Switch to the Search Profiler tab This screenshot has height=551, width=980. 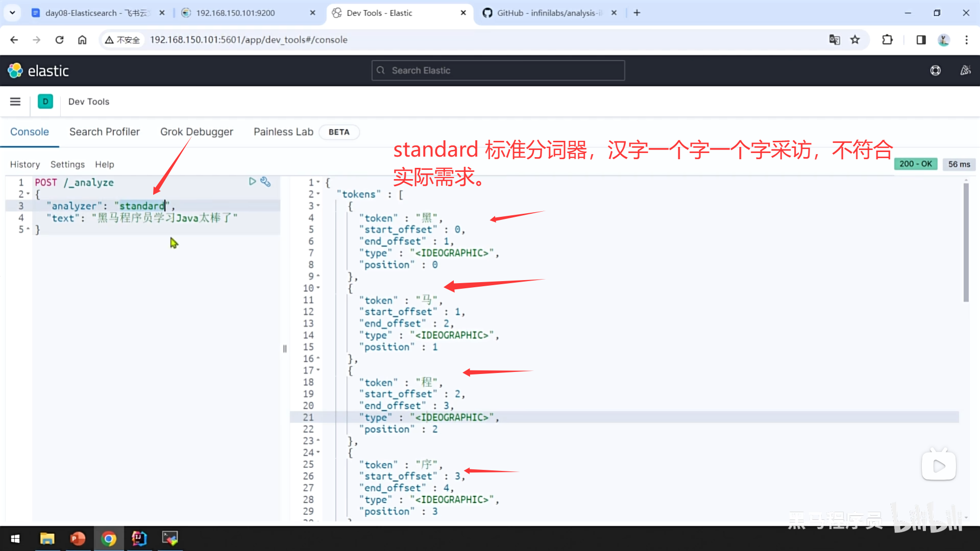pyautogui.click(x=104, y=132)
